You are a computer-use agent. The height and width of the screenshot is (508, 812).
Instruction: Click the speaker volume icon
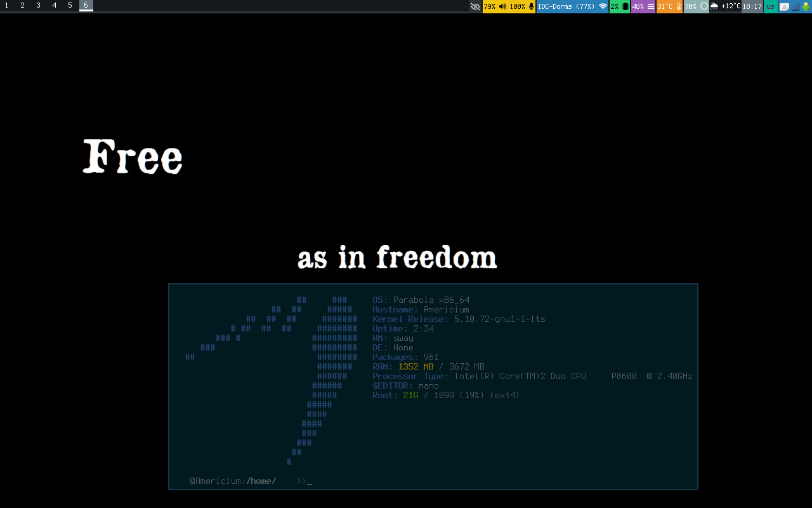502,6
